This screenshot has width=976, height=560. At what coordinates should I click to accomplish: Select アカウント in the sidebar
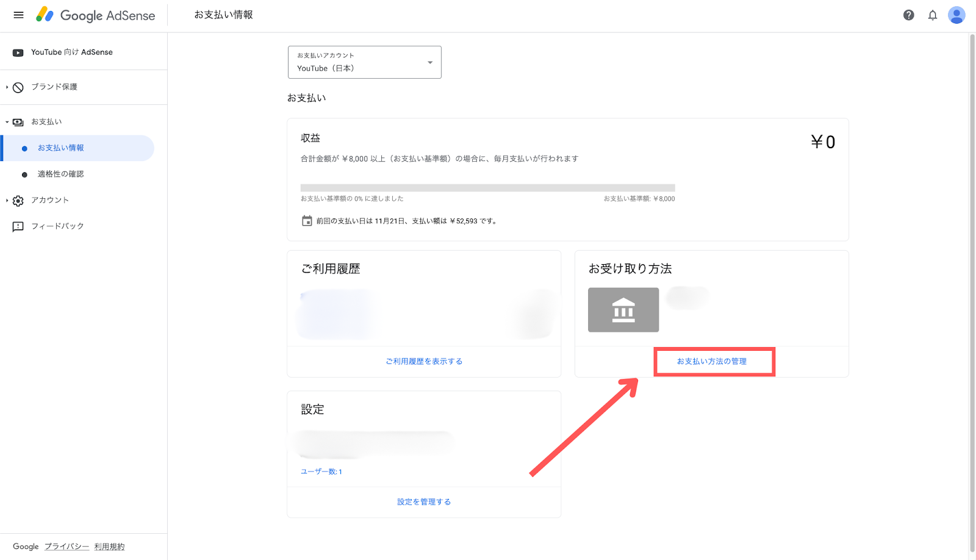point(50,200)
